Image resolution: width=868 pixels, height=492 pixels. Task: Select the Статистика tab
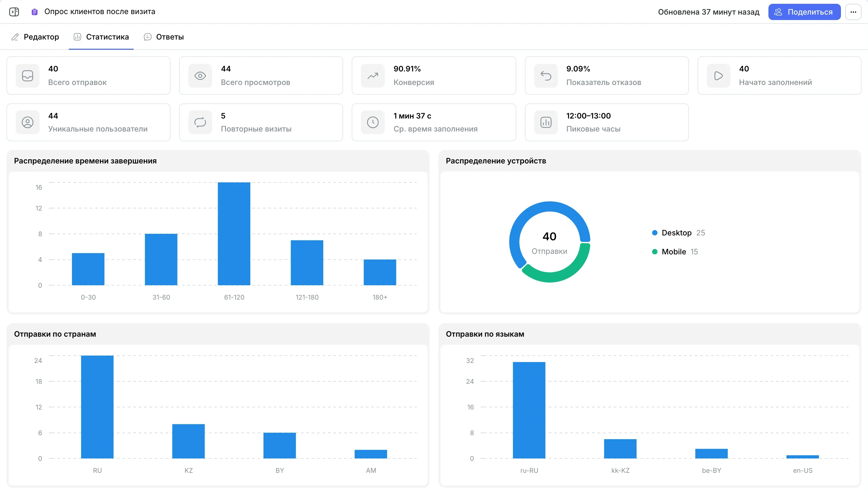pyautogui.click(x=101, y=37)
